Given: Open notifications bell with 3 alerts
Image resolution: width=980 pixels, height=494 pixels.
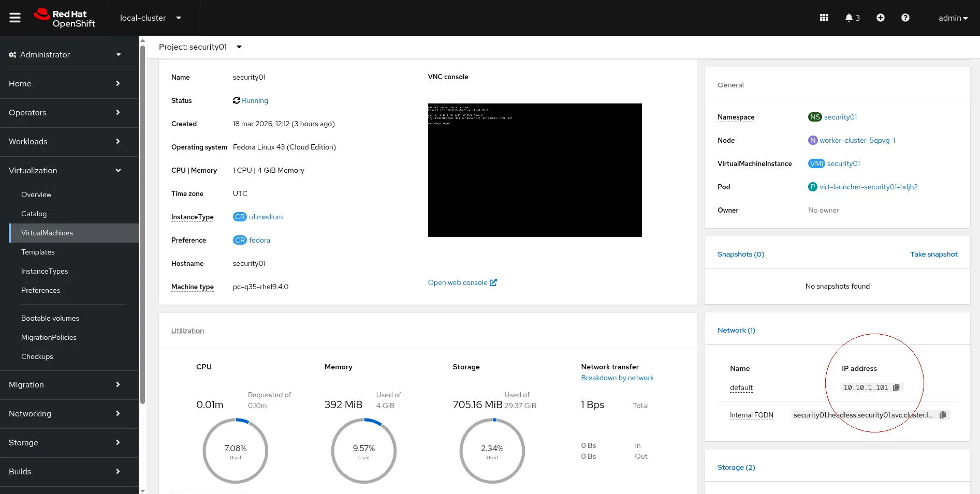Looking at the screenshot, I should (x=852, y=18).
